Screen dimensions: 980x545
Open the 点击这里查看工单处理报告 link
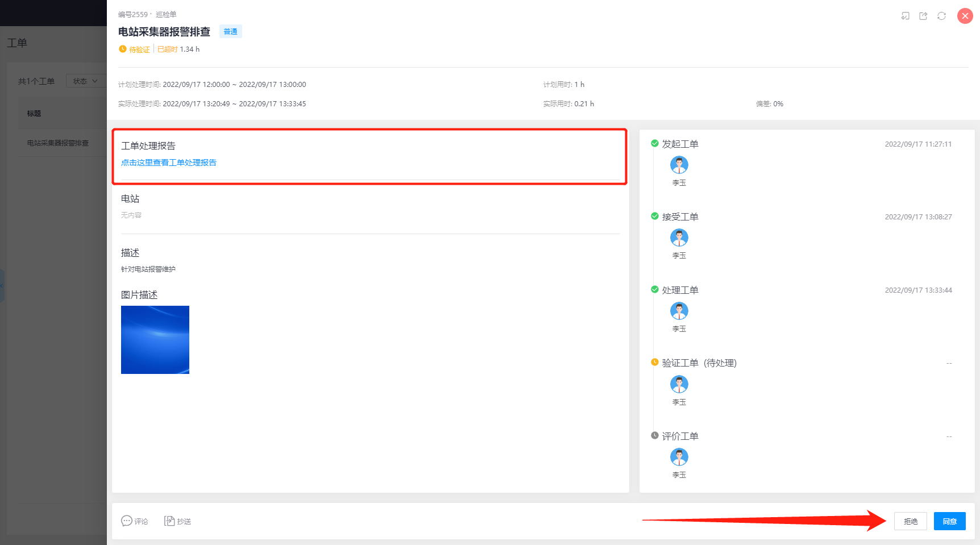(169, 163)
